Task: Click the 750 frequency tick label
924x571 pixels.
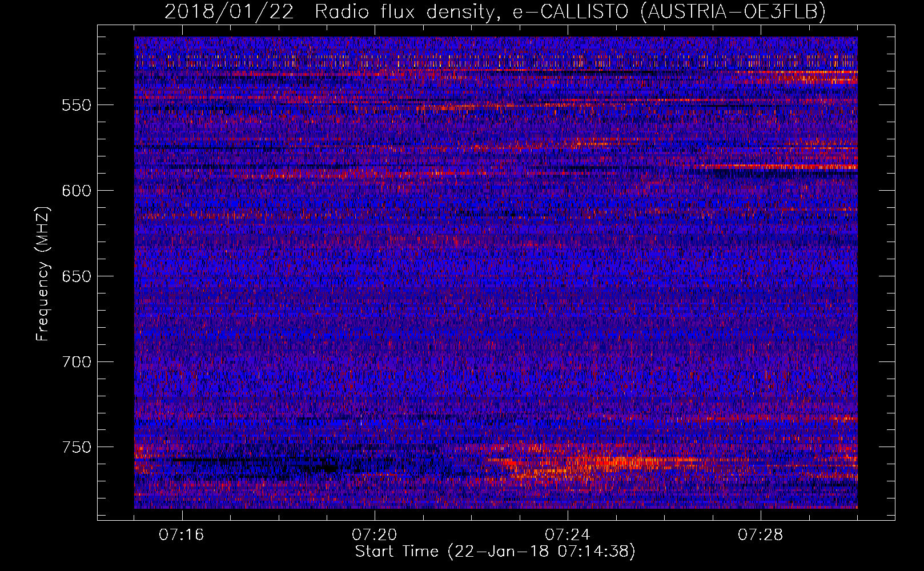Action: (x=76, y=447)
